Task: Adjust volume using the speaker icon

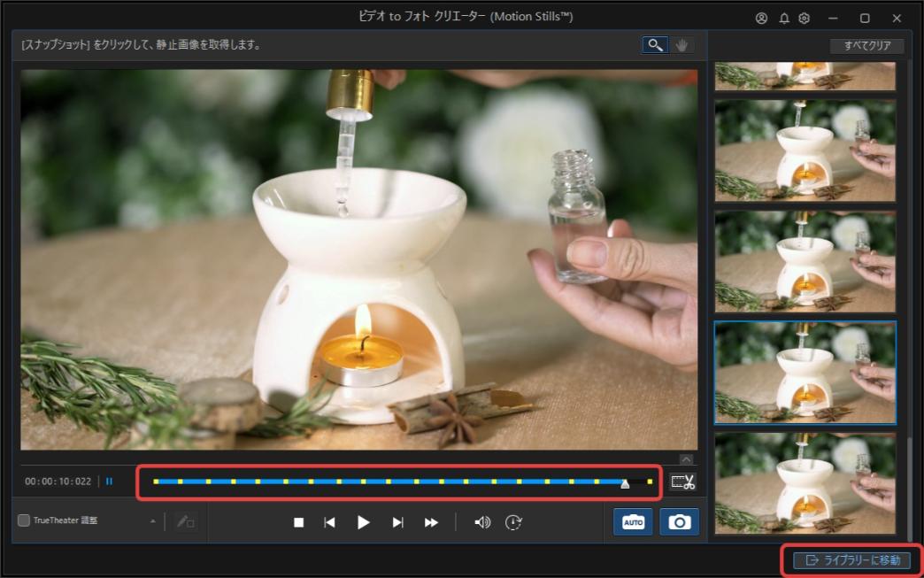Action: (481, 521)
